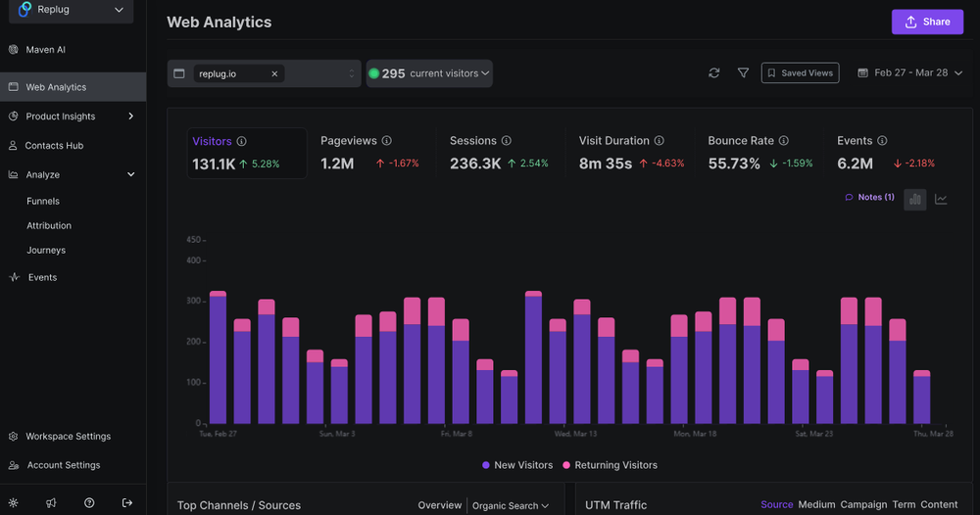Click the Saved Views button
Image resolution: width=980 pixels, height=515 pixels.
(800, 73)
